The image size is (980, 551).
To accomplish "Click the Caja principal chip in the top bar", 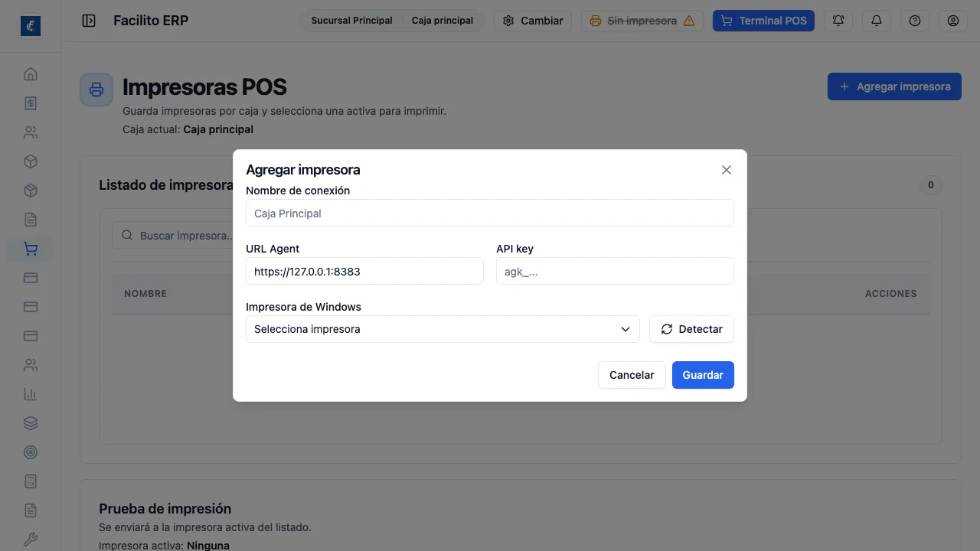I will coord(443,21).
